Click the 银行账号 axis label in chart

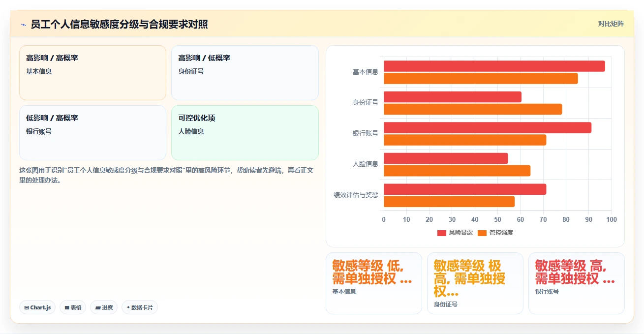click(x=366, y=133)
